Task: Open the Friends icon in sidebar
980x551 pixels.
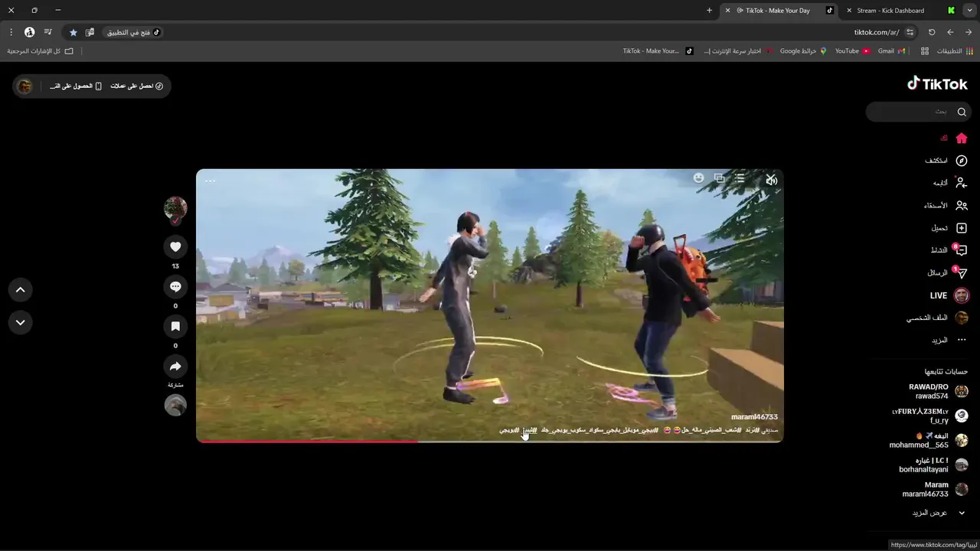Action: 962,206
